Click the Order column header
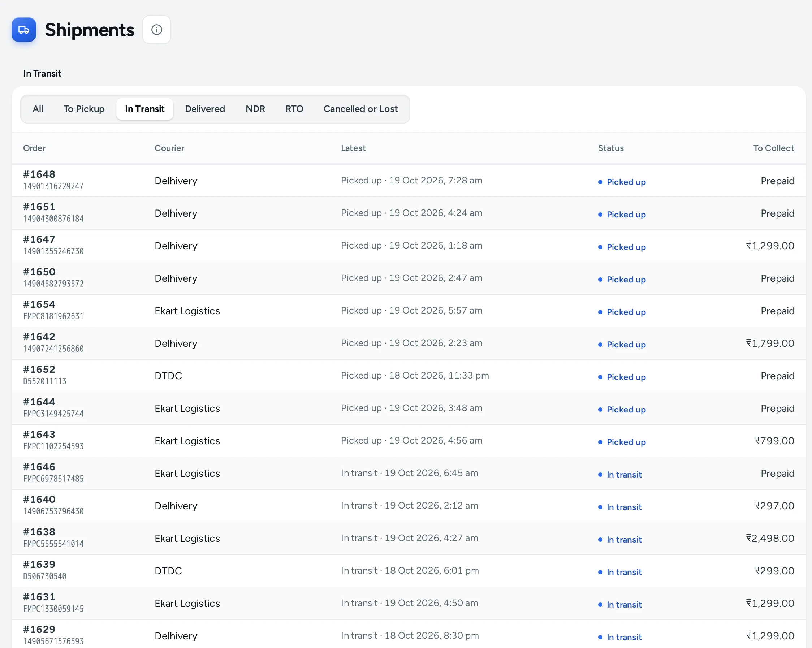Viewport: 812px width, 648px height. tap(34, 148)
